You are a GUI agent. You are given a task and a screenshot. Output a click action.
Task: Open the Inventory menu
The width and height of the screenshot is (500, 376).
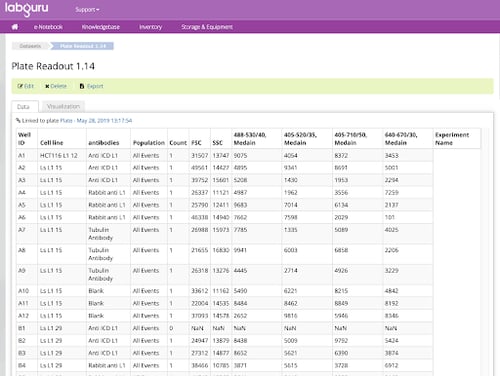(x=150, y=27)
